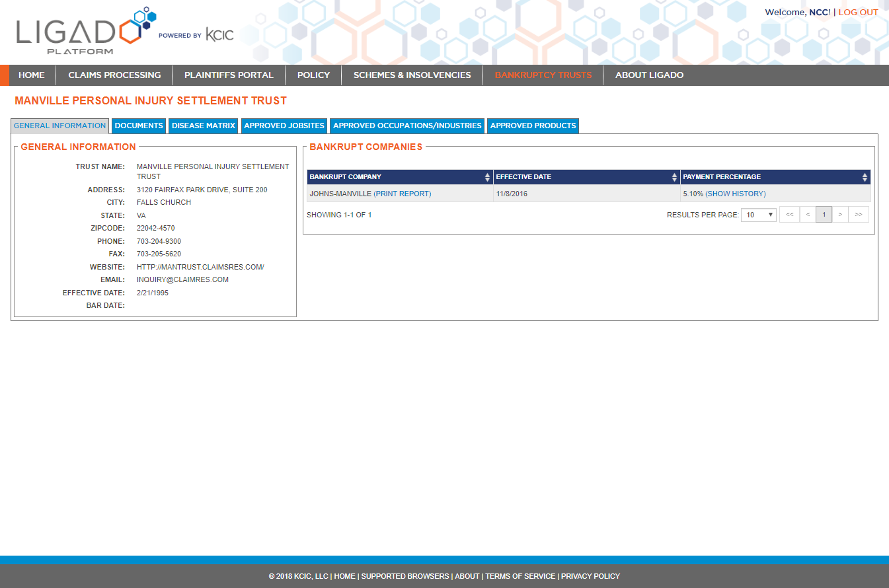Click the phone number 703-204-9300
The height and width of the screenshot is (588, 889).
coord(159,242)
